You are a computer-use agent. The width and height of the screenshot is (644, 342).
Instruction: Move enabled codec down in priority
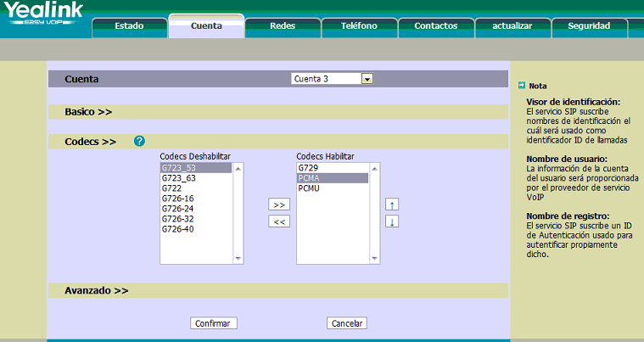[x=391, y=221]
